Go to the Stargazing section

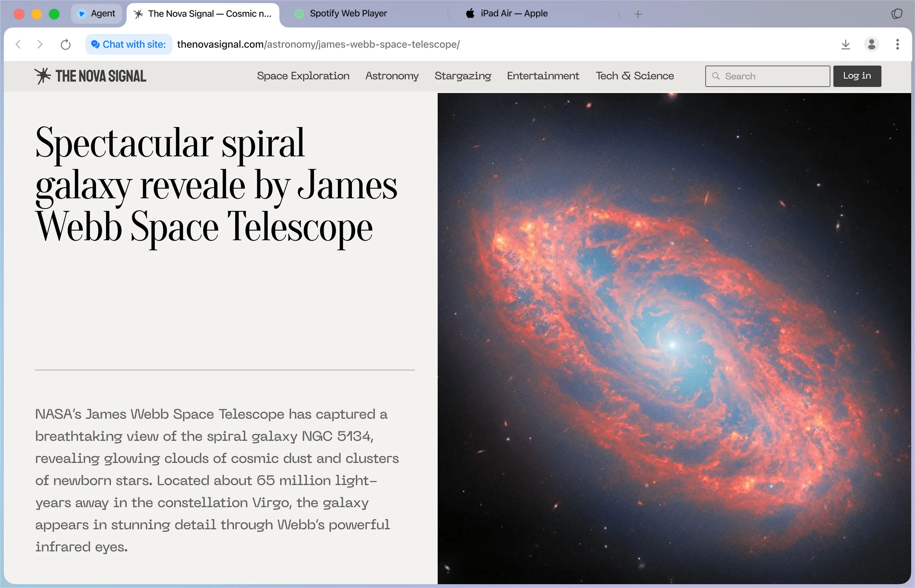point(463,76)
